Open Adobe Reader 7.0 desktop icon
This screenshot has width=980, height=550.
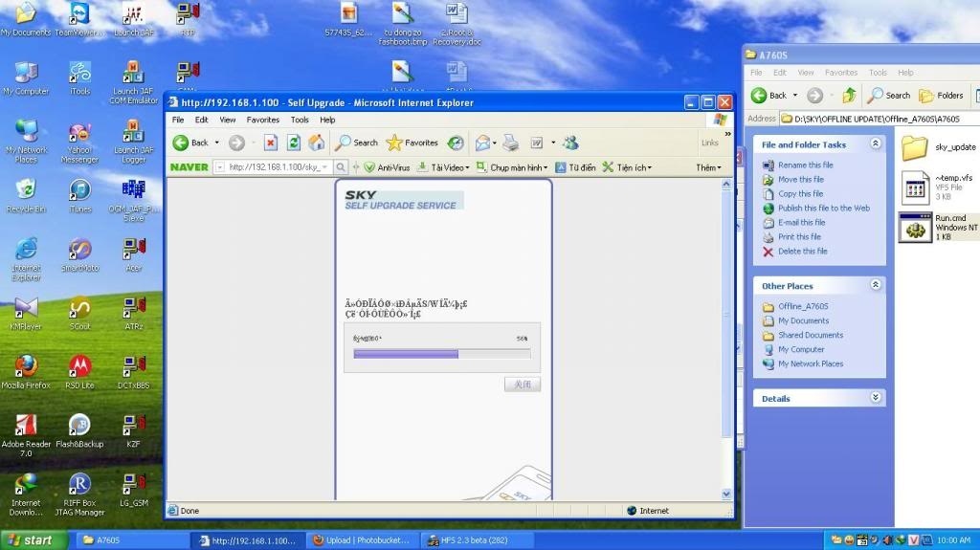click(26, 435)
